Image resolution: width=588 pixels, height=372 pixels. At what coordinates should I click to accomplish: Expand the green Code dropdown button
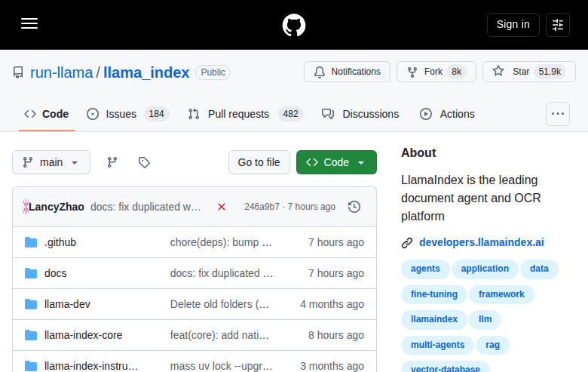coord(336,162)
